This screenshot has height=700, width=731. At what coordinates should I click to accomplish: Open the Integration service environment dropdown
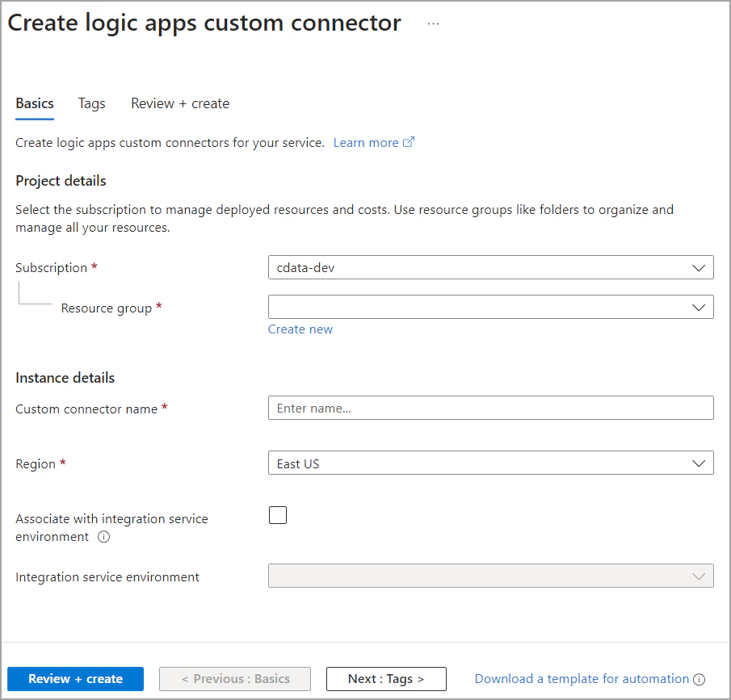pyautogui.click(x=489, y=576)
